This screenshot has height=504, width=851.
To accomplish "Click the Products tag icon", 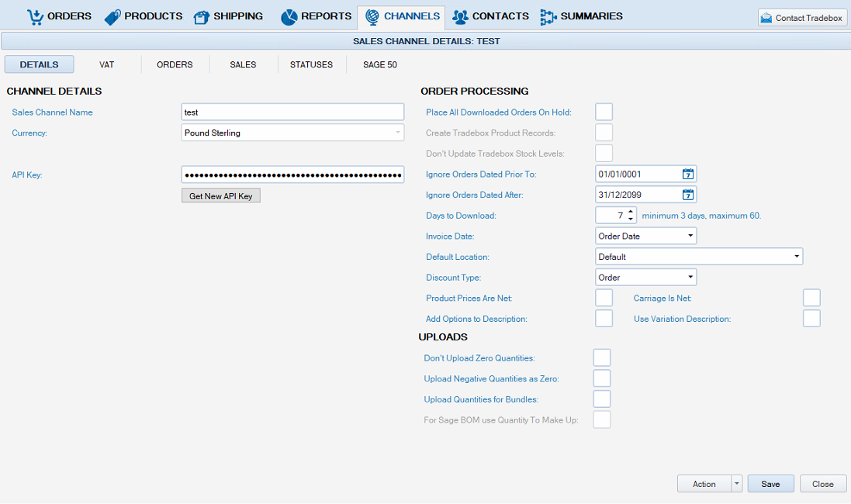I will click(x=112, y=16).
